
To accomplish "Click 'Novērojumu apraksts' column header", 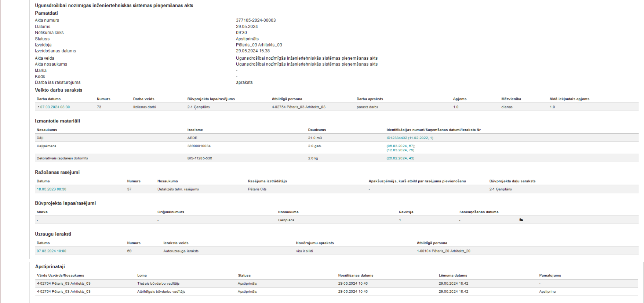I will tap(315, 243).
